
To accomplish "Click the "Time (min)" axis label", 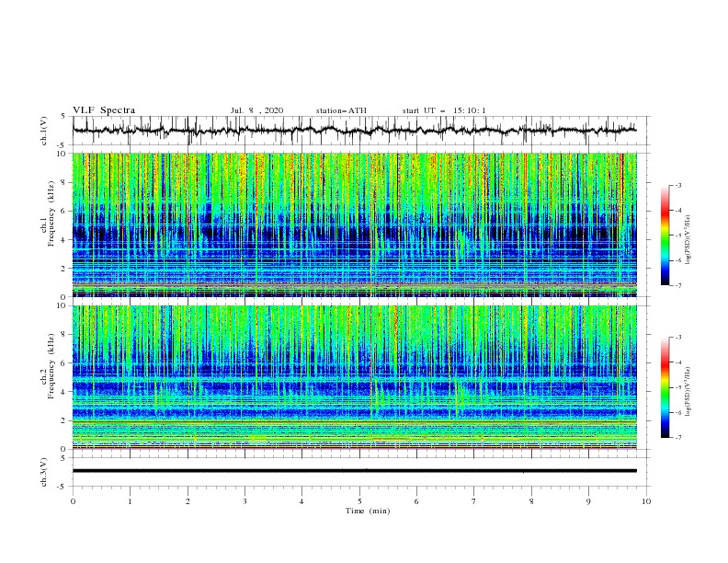I will pos(368,511).
